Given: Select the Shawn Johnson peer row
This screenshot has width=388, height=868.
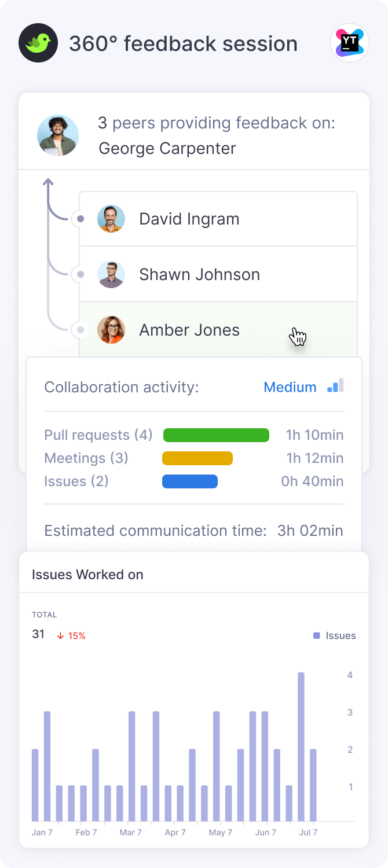Looking at the screenshot, I should tap(218, 274).
